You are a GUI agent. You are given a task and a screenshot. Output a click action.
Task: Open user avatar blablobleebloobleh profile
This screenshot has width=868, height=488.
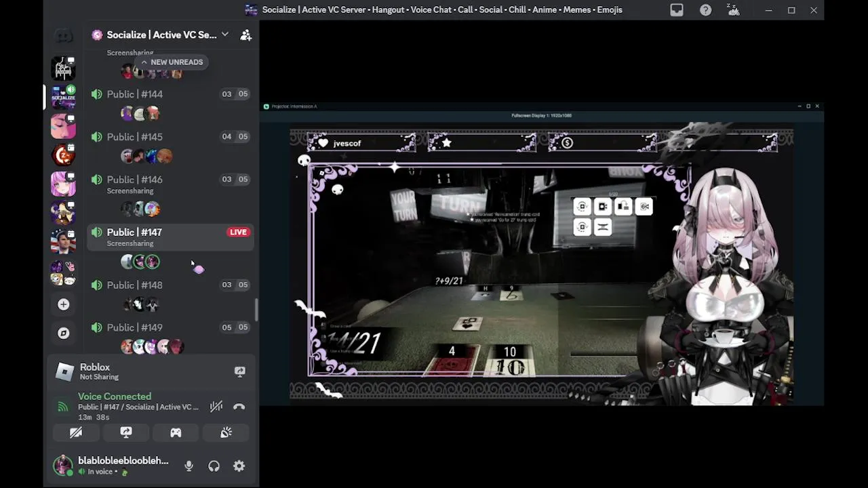coord(63,466)
